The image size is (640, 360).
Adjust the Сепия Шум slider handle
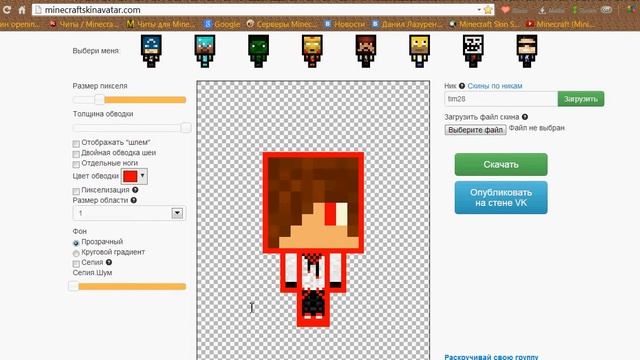(73, 286)
